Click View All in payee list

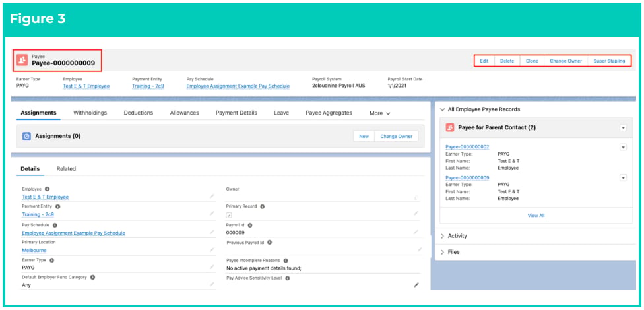(536, 216)
